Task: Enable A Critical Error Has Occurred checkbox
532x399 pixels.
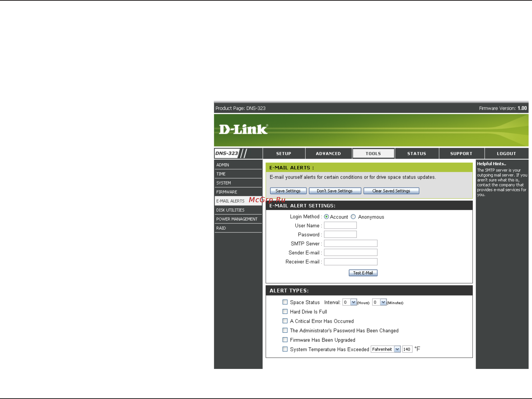Action: pos(285,321)
